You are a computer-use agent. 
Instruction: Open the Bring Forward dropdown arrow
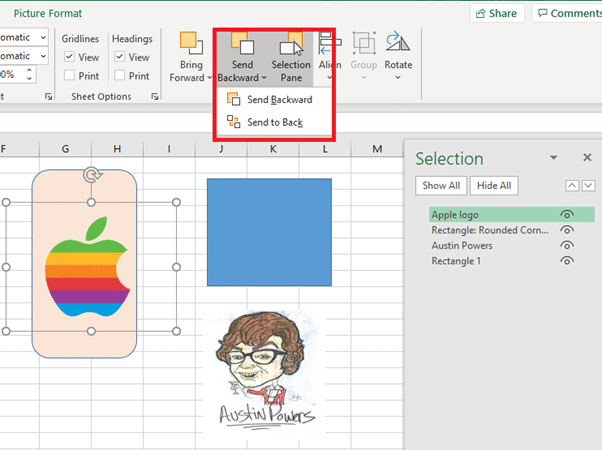[209, 78]
